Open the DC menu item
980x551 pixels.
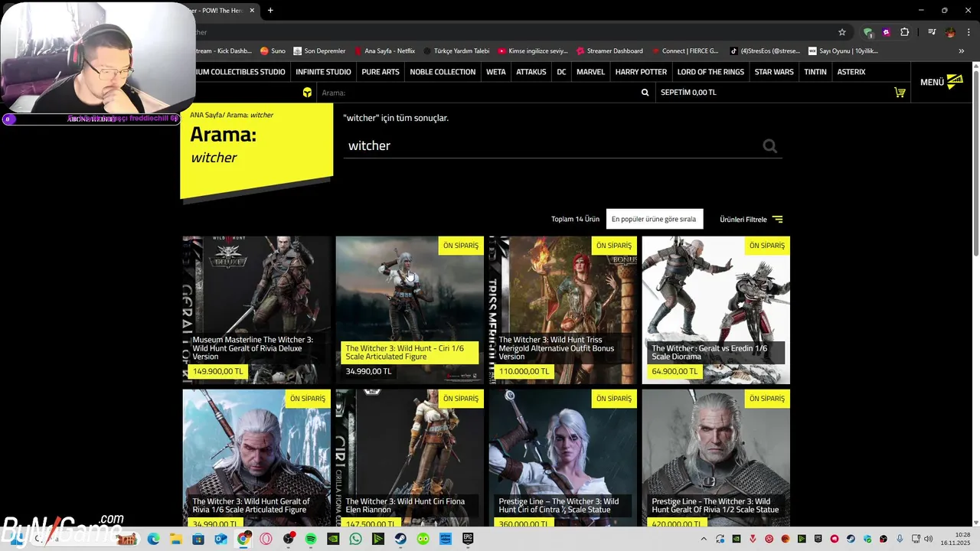561,72
